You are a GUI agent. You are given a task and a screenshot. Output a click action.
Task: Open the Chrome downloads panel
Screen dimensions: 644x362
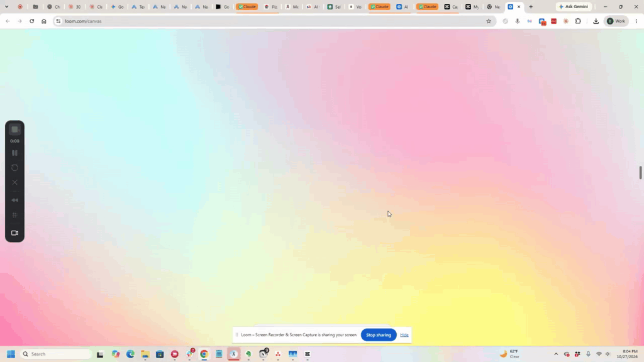[x=596, y=21]
